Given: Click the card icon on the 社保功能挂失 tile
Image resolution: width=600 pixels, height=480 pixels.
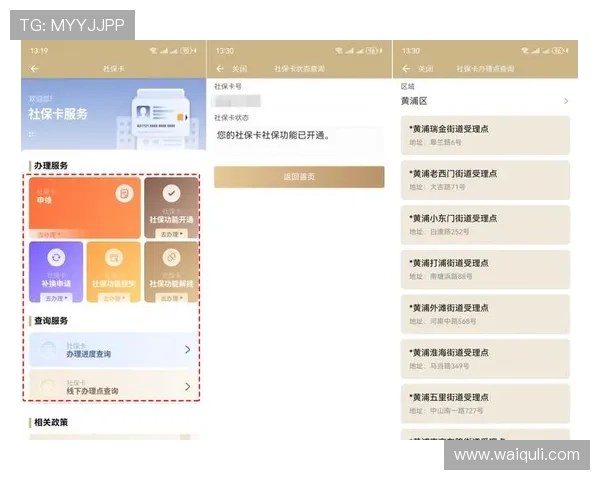Looking at the screenshot, I should pos(114,258).
